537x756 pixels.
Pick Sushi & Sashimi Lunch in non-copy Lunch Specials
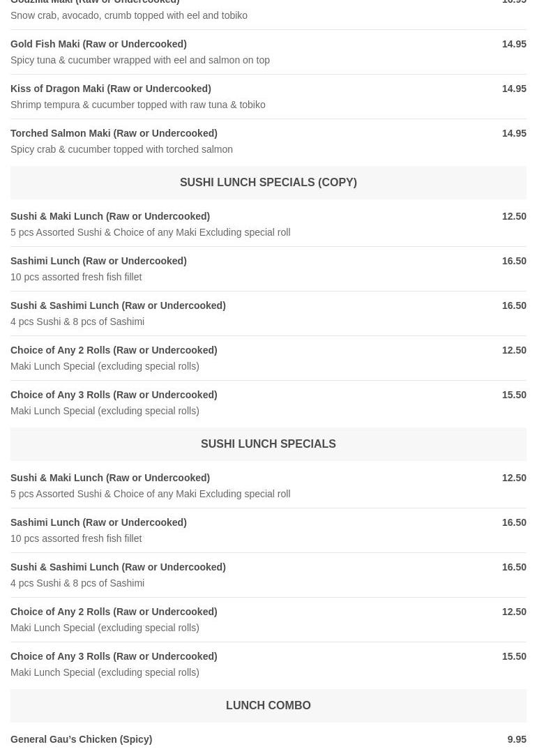(118, 567)
